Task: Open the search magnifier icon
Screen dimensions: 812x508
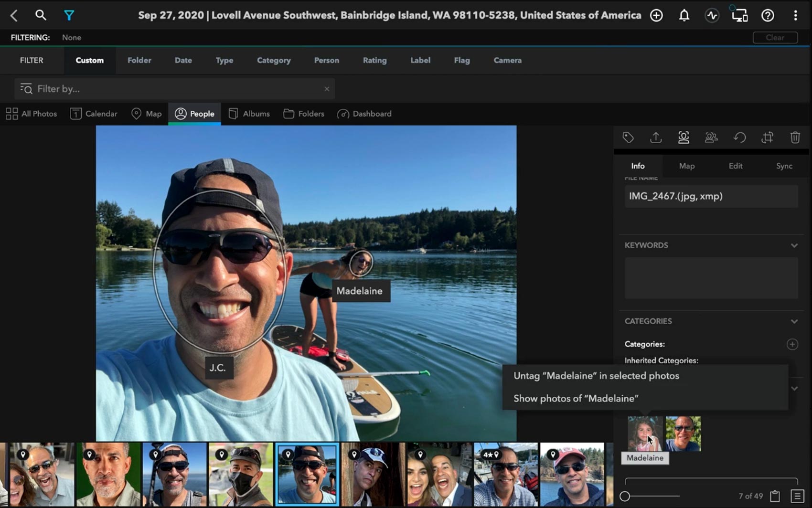Action: pos(41,15)
